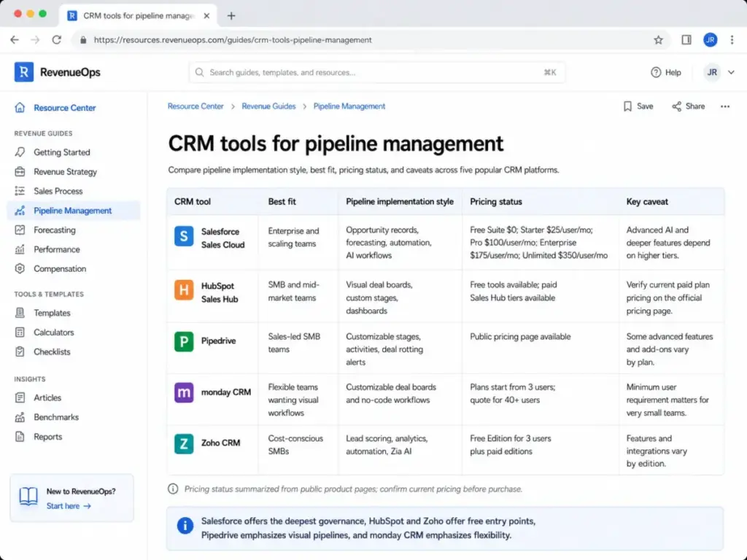Open the three-dot more options menu
The height and width of the screenshot is (560, 747).
pos(725,106)
